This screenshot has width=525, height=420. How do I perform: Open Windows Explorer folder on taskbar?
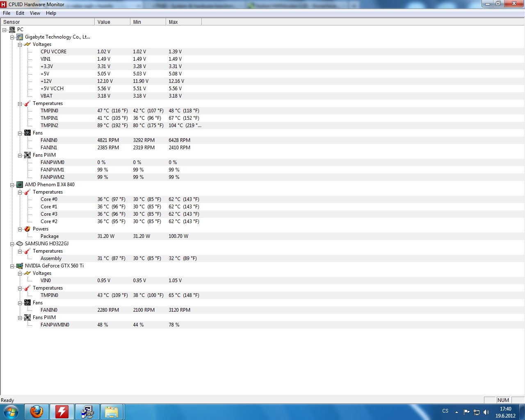pyautogui.click(x=112, y=411)
